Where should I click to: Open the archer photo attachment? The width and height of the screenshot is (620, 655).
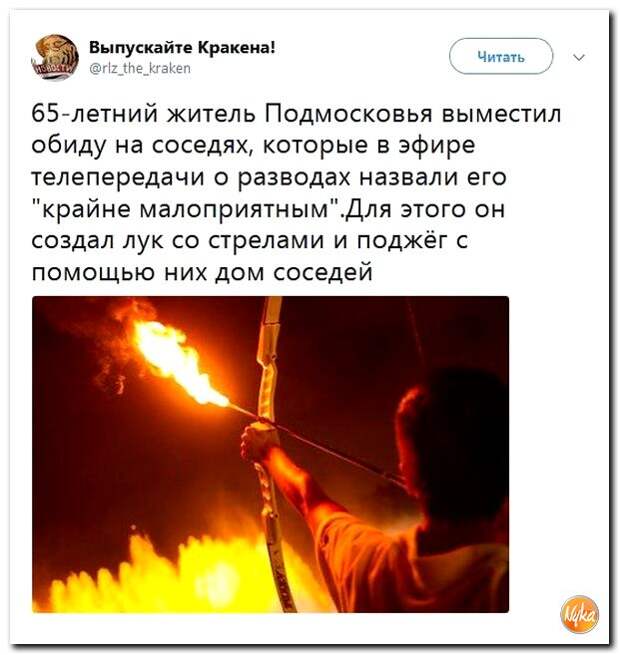[x=270, y=454]
